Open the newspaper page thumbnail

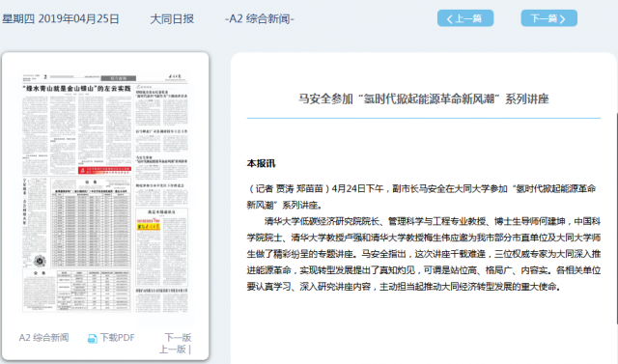coord(105,193)
